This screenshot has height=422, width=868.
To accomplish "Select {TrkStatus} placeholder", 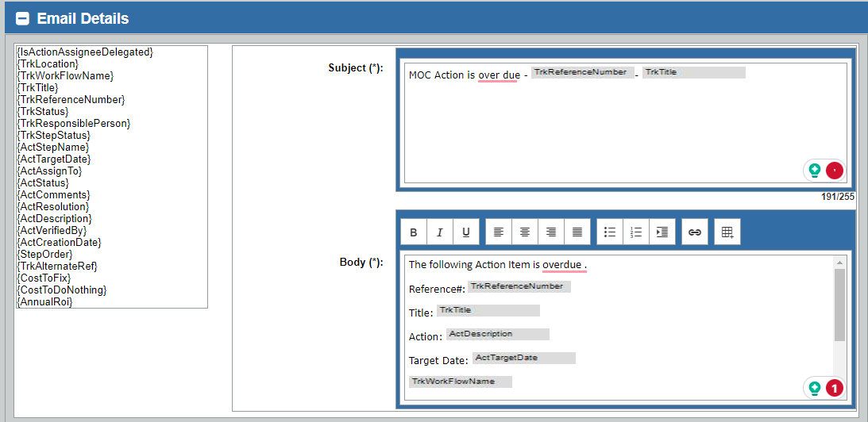I will (x=43, y=111).
